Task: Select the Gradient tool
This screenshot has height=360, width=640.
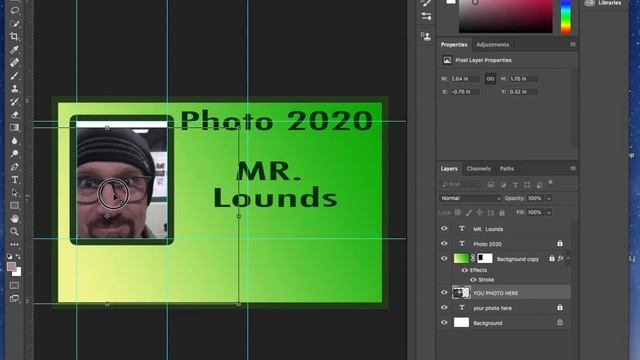Action: [x=15, y=127]
